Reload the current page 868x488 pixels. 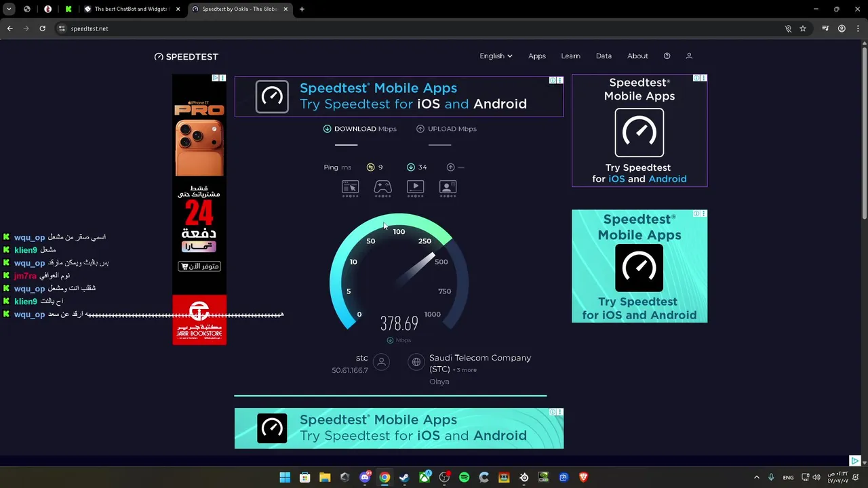(42, 28)
